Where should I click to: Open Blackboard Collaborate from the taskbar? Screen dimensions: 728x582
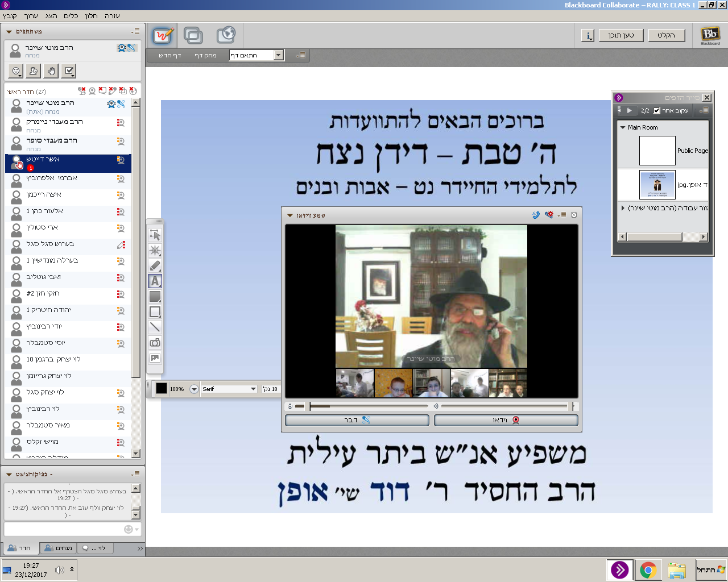tap(620, 569)
